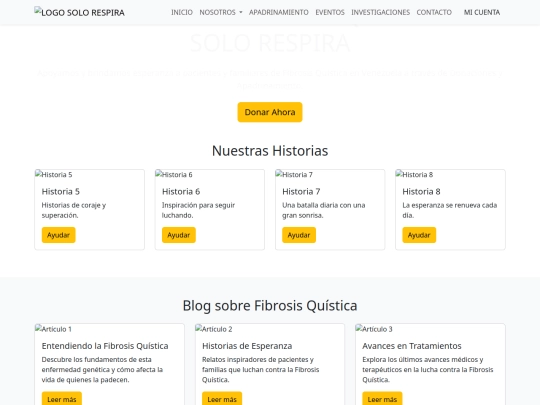540x405 pixels.
Task: Select the Historia 5 card title
Action: tap(61, 191)
